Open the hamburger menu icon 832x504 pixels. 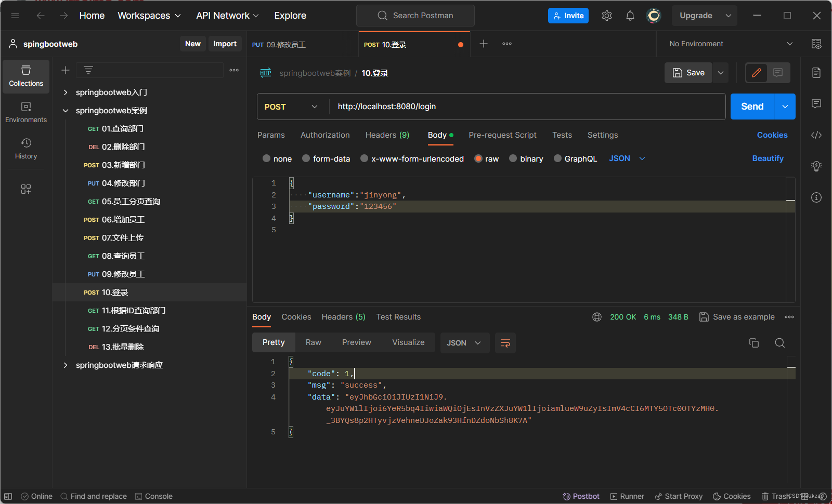[x=15, y=16]
